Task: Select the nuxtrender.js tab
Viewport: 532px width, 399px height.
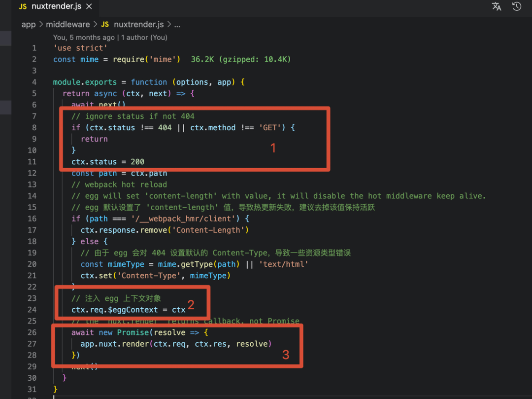Action: tap(56, 7)
